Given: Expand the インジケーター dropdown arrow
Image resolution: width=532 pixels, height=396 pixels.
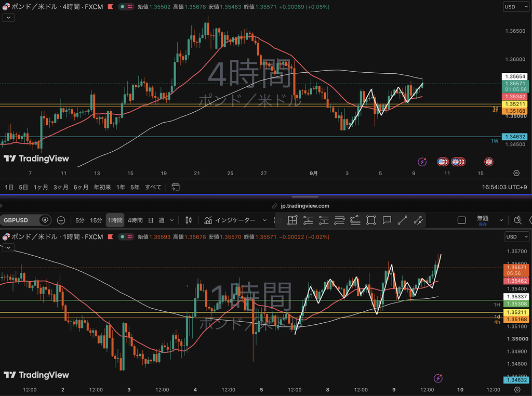Looking at the screenshot, I should pos(264,220).
